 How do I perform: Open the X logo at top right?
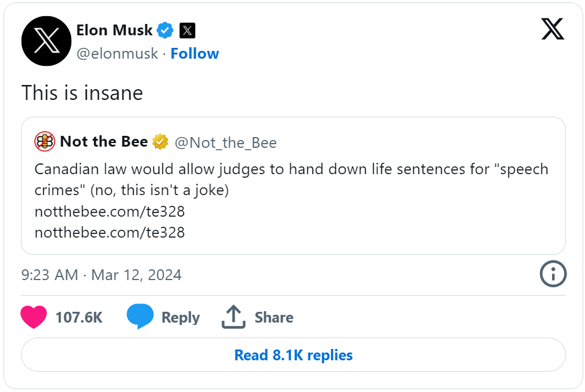pos(553,29)
